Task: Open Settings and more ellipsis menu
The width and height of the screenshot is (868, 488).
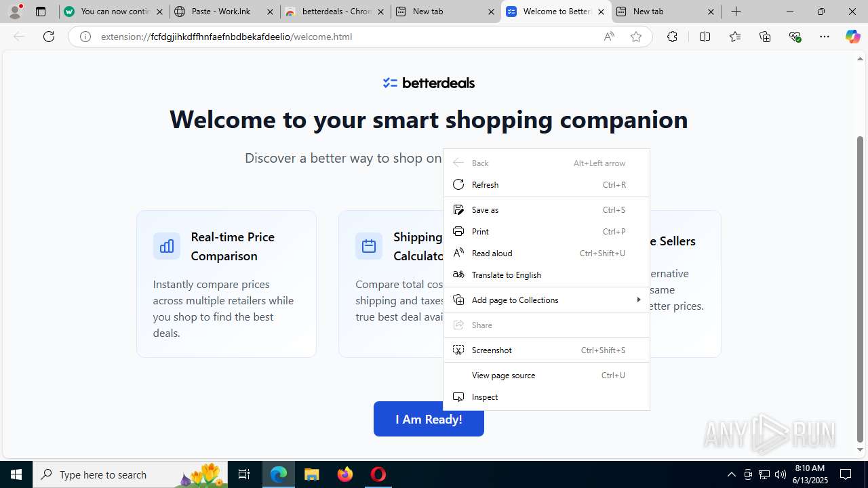Action: click(825, 37)
